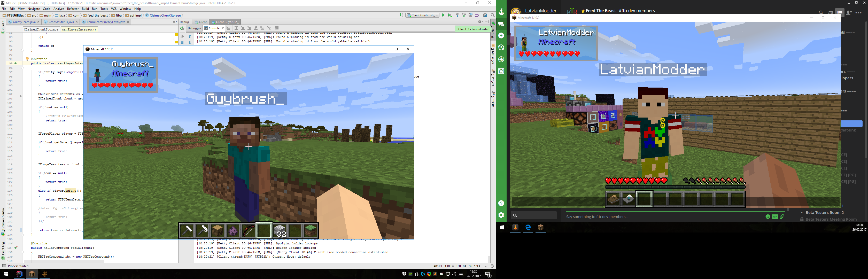Open Minecraft from Windows taskbar
The image size is (868, 279).
coord(32,274)
